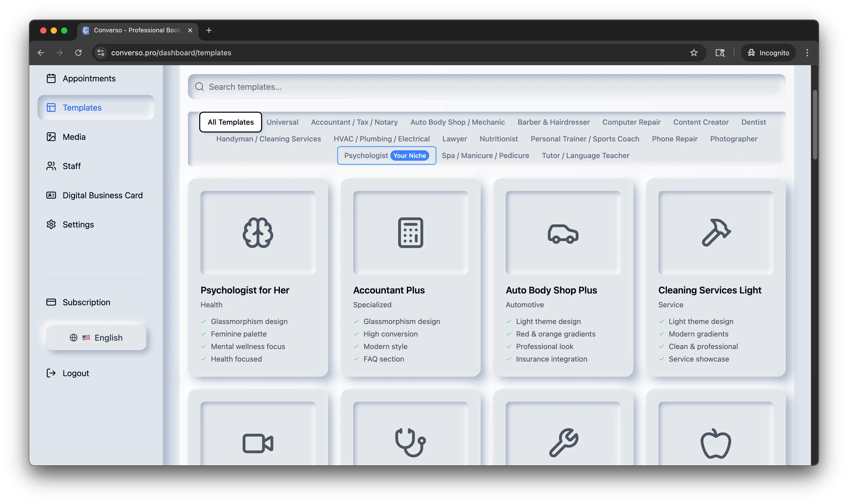The width and height of the screenshot is (848, 504).
Task: Filter by Auto Body Shop / Mechanic
Action: [457, 122]
